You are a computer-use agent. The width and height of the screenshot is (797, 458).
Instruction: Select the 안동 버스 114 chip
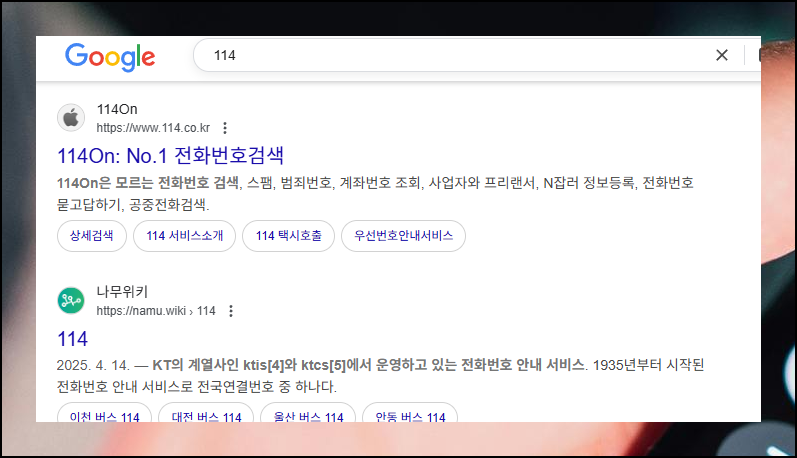click(x=410, y=413)
